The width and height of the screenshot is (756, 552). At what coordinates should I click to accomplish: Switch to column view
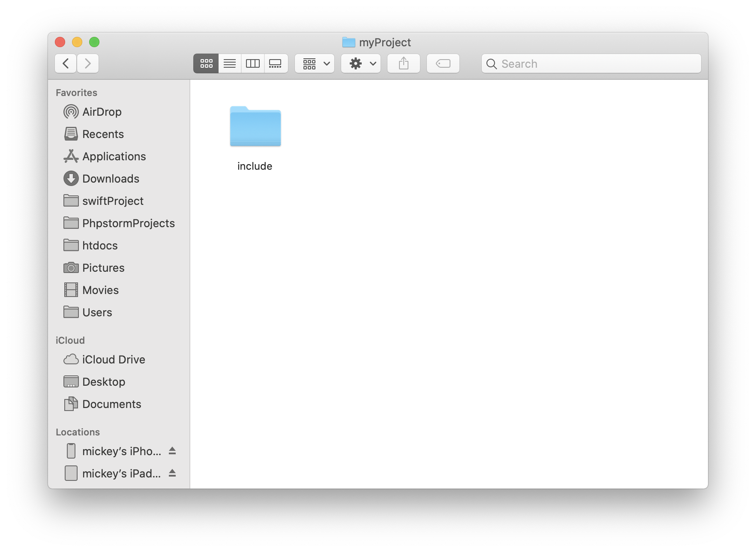click(x=253, y=63)
